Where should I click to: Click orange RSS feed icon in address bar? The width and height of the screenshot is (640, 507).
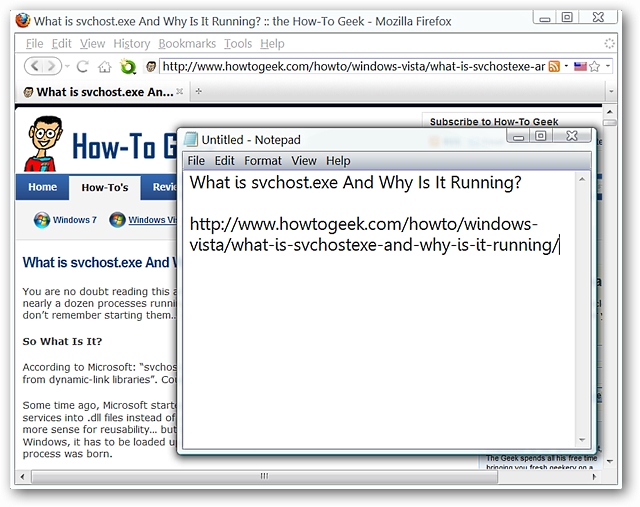tap(554, 66)
